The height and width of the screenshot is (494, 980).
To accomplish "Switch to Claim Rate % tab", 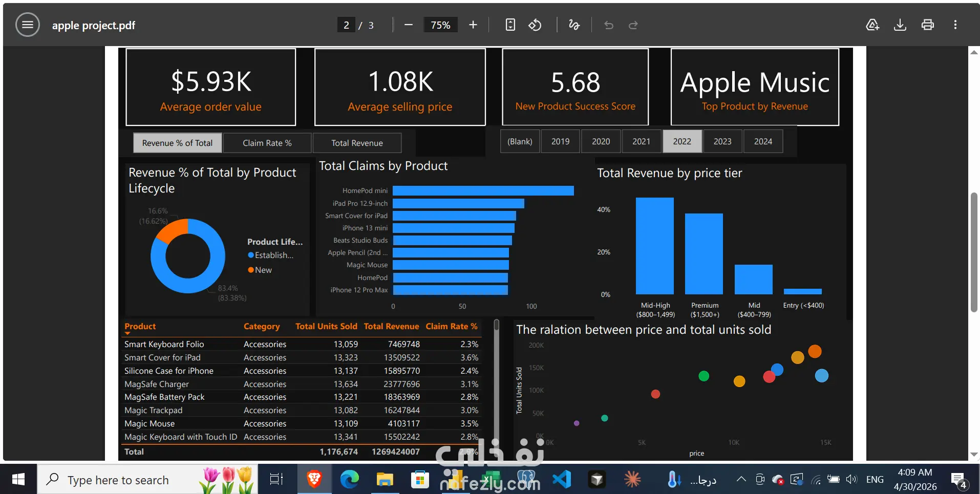I will pyautogui.click(x=267, y=143).
